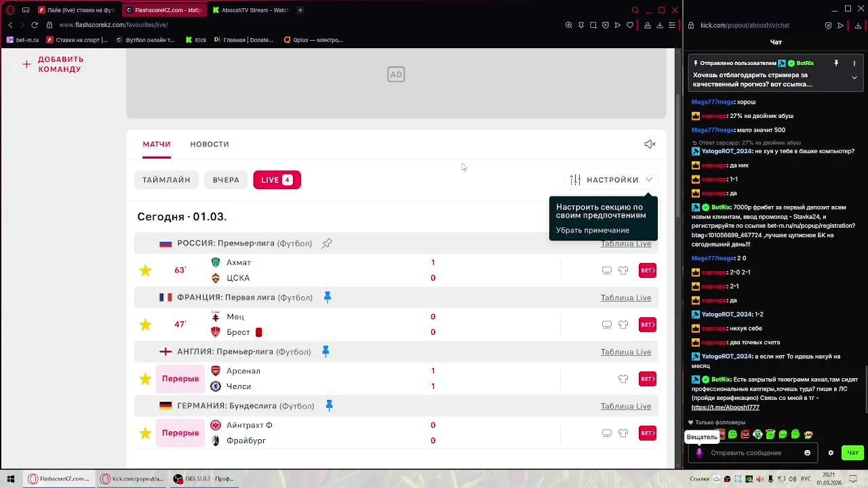Screen dimensions: 868x488
Task: Select the ТАЙМЛАЙН filter
Action: click(x=166, y=180)
